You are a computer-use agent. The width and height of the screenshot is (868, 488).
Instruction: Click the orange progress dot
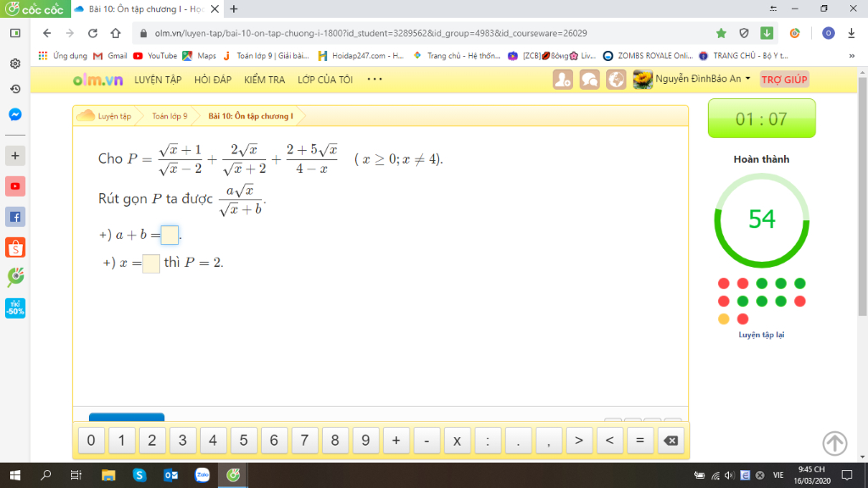click(724, 319)
